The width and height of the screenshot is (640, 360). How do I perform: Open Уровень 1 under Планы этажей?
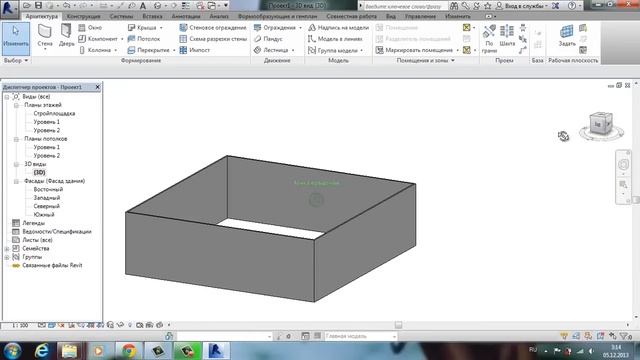[47, 122]
